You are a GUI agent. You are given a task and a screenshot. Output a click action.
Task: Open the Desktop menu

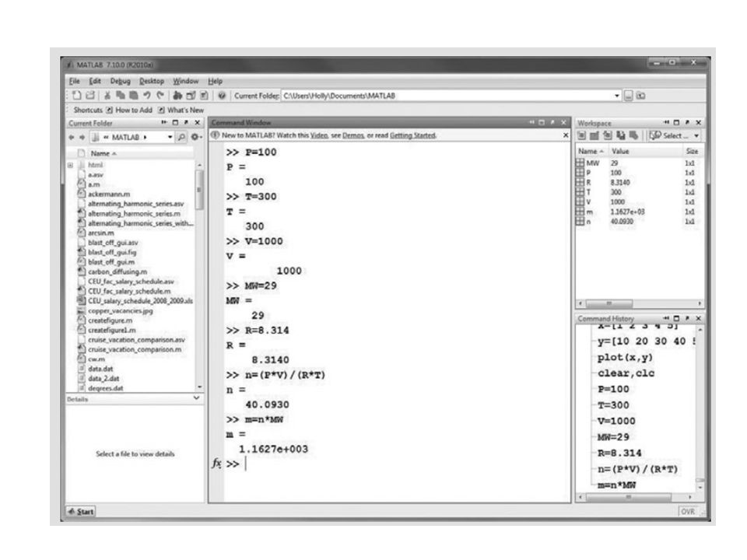click(x=152, y=81)
